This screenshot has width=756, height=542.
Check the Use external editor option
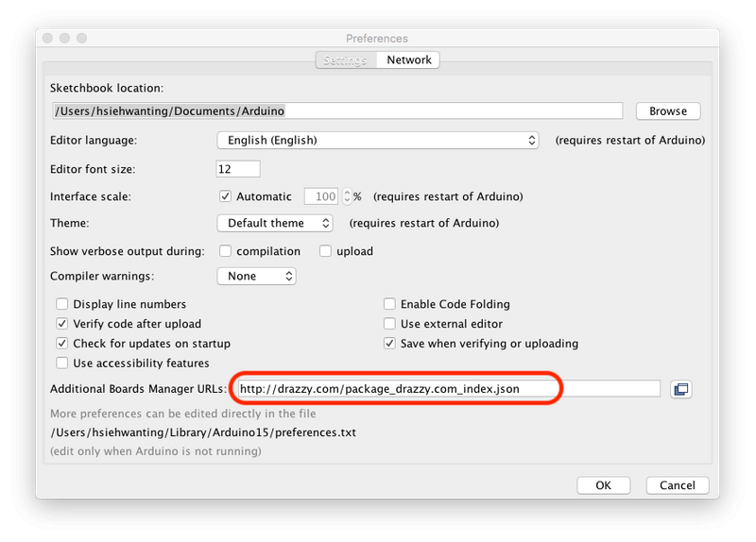tap(389, 324)
